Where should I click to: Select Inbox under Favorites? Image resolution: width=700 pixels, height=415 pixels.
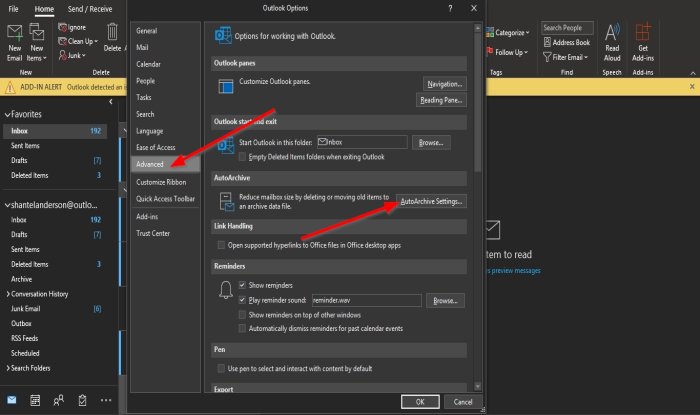tap(55, 131)
